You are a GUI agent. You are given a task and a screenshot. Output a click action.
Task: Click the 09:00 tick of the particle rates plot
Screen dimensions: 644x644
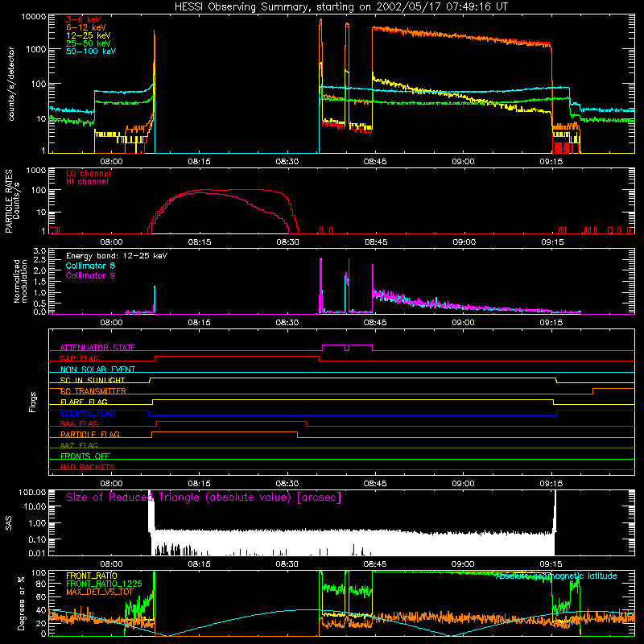pos(464,242)
